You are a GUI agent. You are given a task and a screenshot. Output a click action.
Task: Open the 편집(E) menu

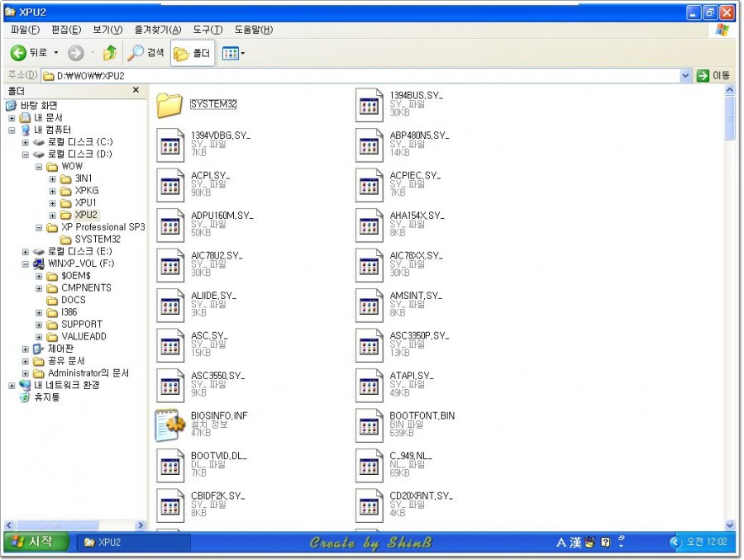[x=66, y=30]
